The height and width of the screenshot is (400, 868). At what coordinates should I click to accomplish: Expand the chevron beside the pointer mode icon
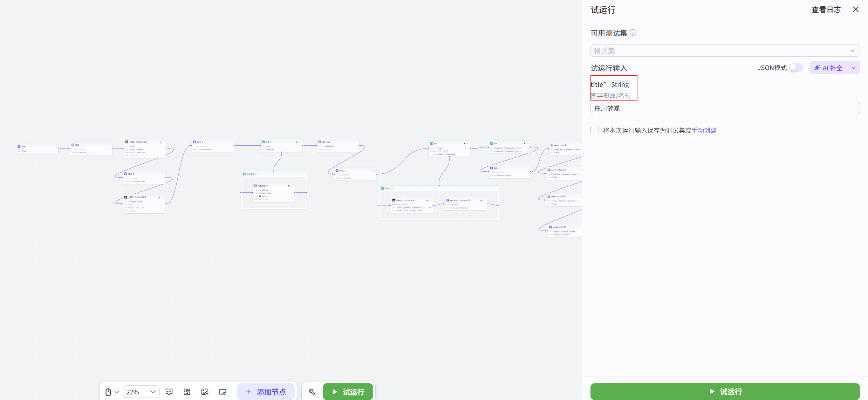(x=117, y=392)
